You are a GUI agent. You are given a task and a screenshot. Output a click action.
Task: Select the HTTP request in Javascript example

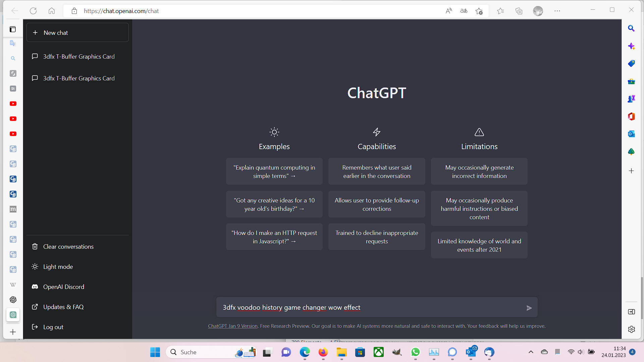coord(274,237)
